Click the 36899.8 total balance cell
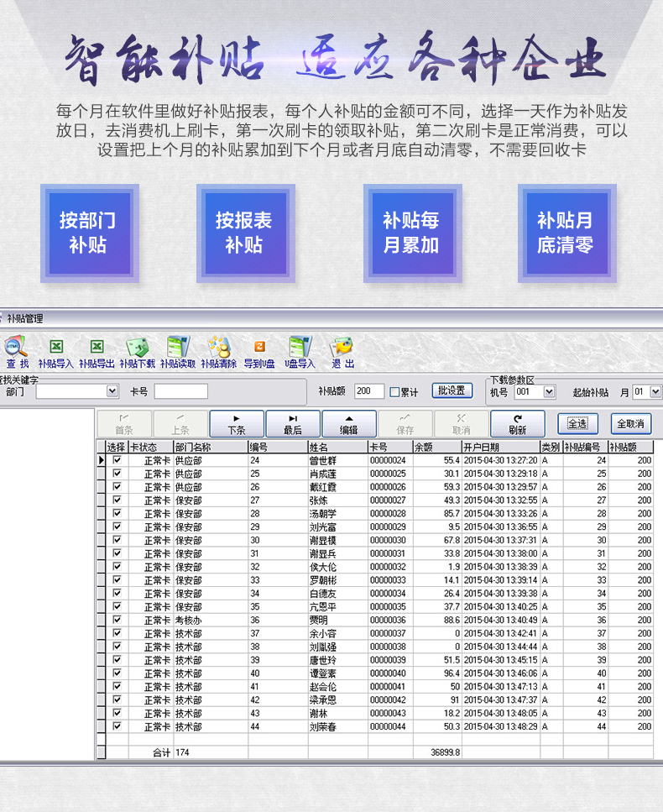 (x=437, y=752)
